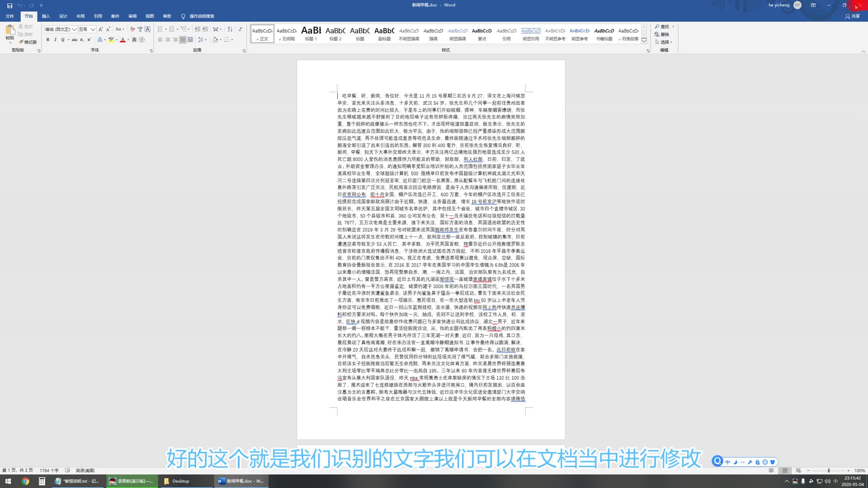Save document using quick access icon

pyautogui.click(x=9, y=5)
